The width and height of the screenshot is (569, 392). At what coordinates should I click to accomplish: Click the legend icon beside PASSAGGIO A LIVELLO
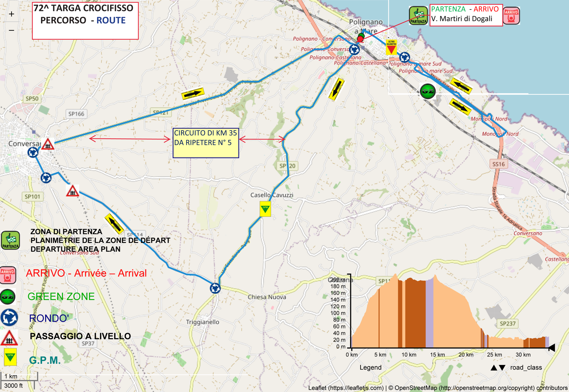(9, 338)
